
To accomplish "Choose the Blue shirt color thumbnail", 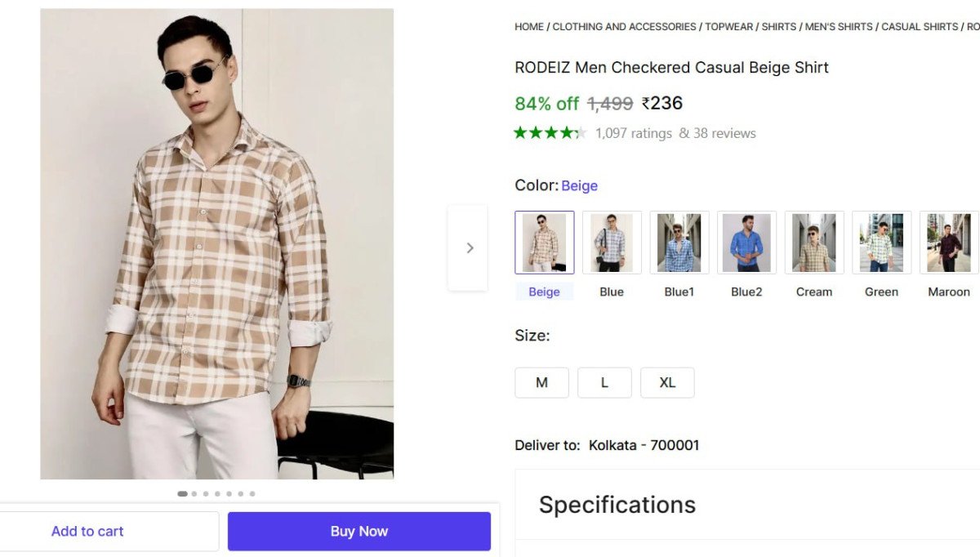I will pos(612,243).
